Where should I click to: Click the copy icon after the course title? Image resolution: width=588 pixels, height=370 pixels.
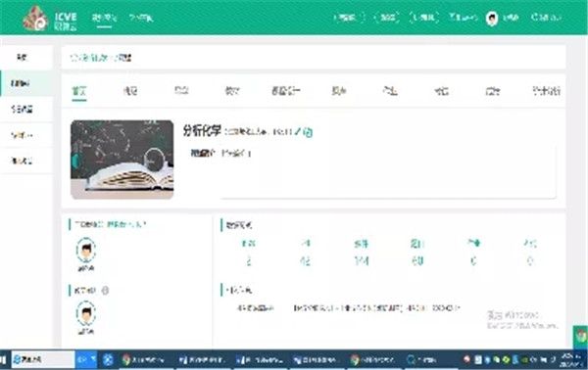pos(308,132)
